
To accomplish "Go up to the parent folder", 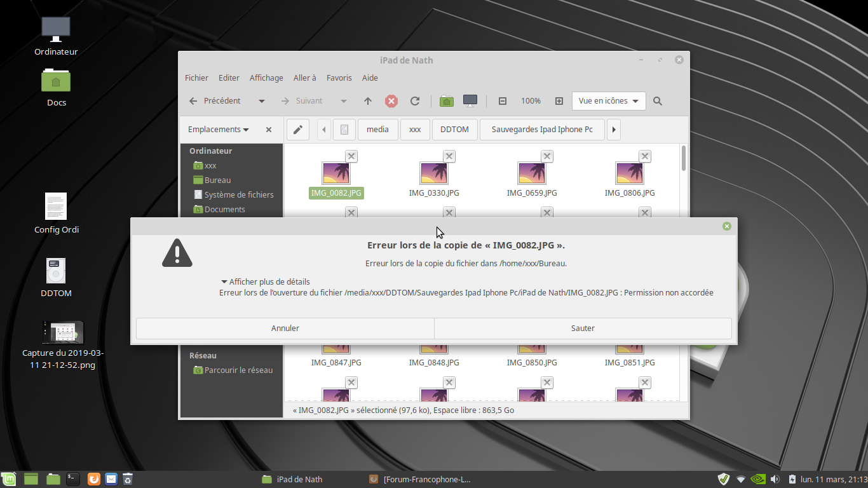I will click(x=368, y=101).
